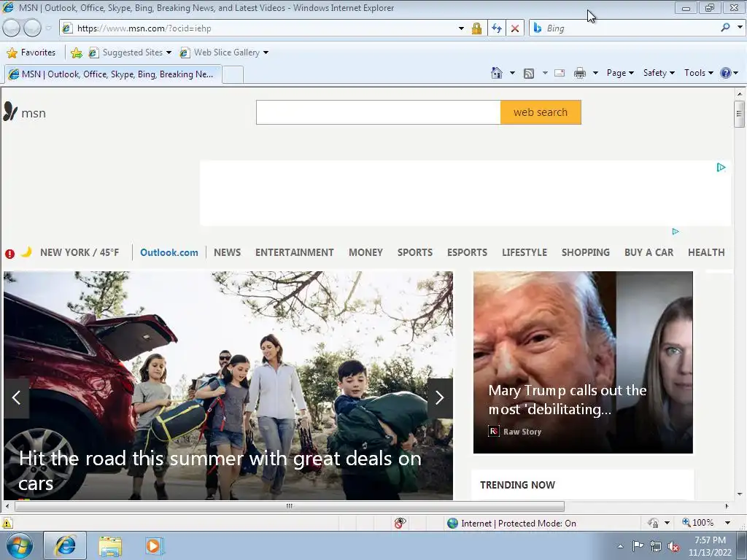This screenshot has width=747, height=560.
Task: Expand address bar URL history dropdown
Action: (x=461, y=28)
